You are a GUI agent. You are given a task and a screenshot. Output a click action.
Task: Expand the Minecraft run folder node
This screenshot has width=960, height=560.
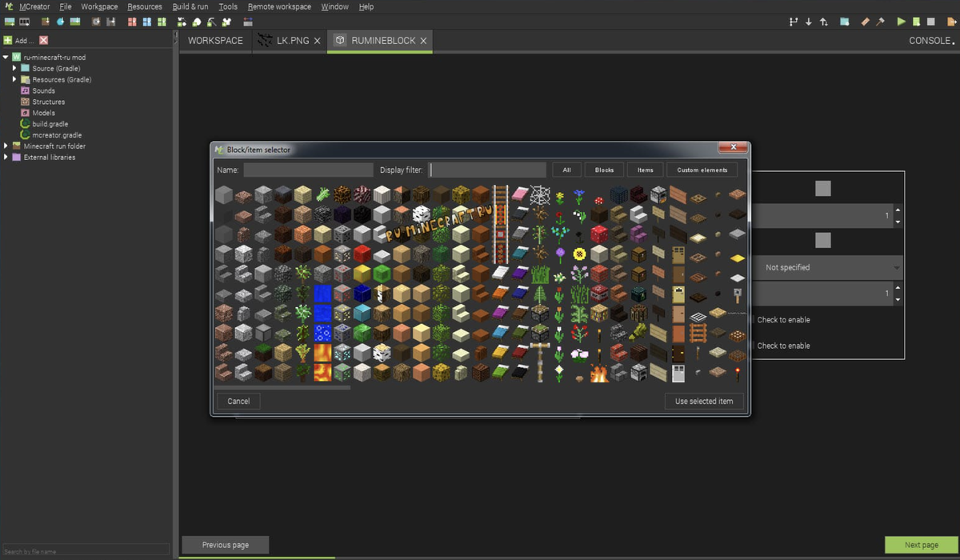click(6, 146)
